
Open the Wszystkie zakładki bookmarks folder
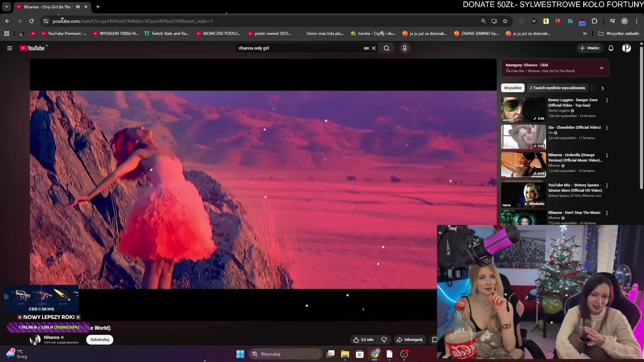[x=619, y=34]
